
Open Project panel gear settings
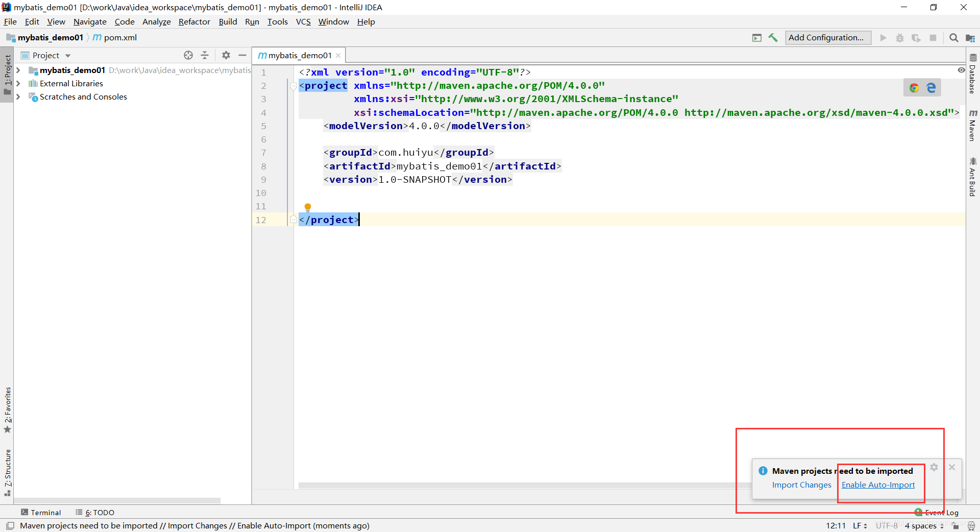pyautogui.click(x=226, y=55)
